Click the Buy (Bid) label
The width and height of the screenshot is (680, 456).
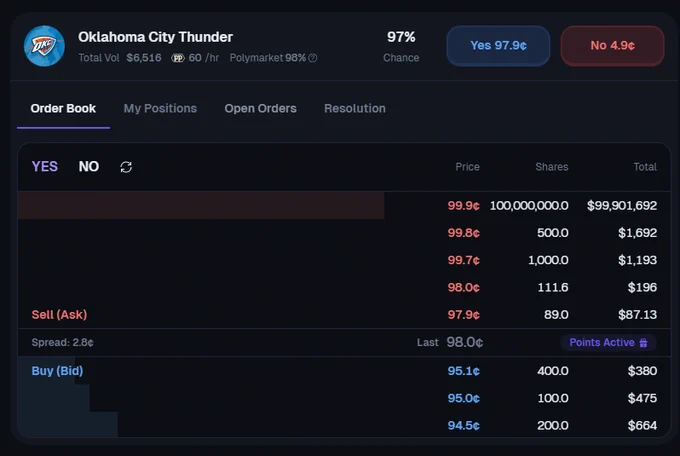point(57,371)
